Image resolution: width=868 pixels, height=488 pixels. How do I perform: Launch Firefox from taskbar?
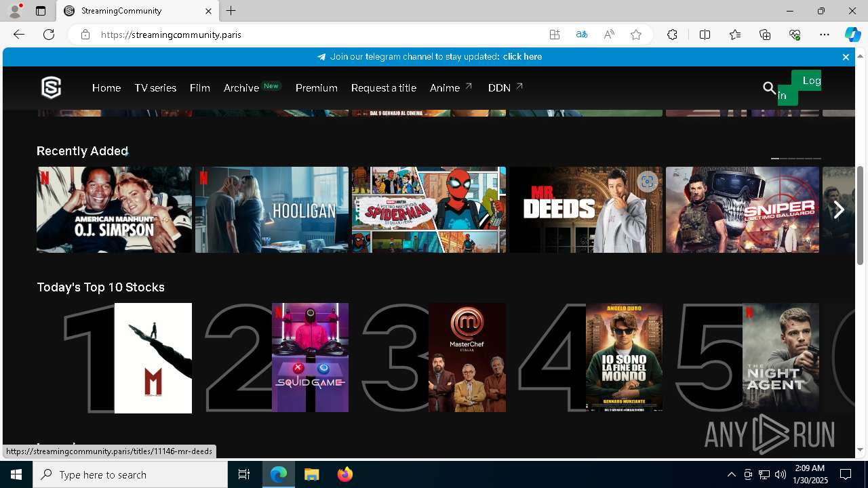pos(344,474)
